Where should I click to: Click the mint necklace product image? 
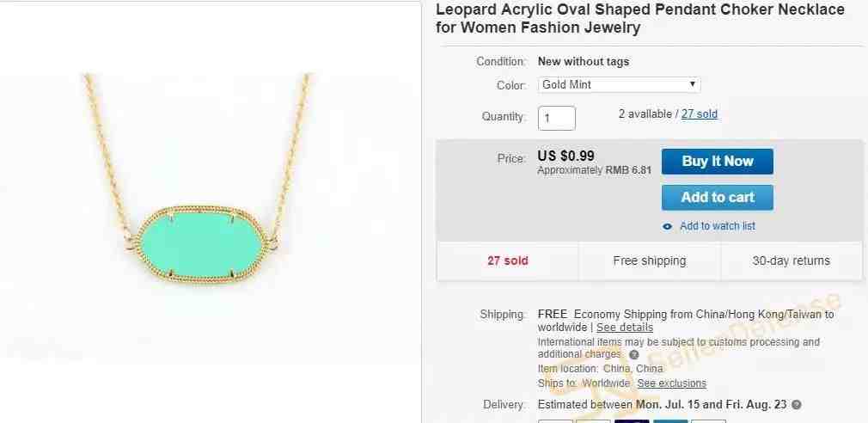[x=211, y=212]
